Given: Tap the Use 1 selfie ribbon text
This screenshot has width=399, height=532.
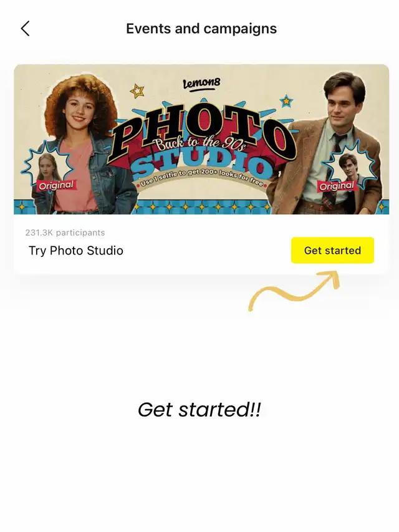Looking at the screenshot, I should [x=203, y=177].
